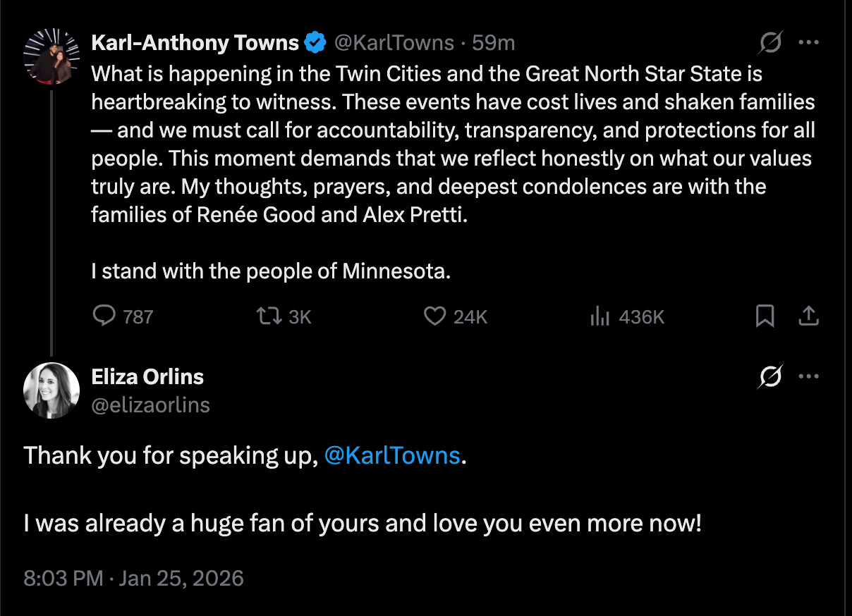Open the 59m timestamp link
Viewport: 852px width, 616px height.
493,43
